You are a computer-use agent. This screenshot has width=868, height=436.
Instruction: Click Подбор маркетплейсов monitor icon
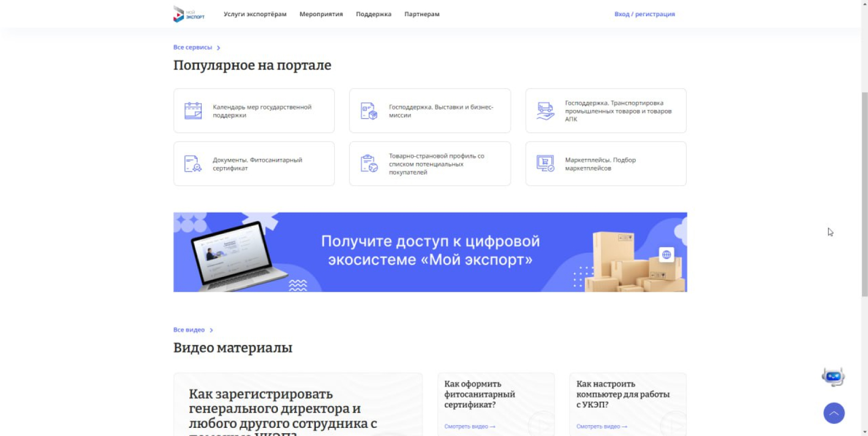(545, 164)
